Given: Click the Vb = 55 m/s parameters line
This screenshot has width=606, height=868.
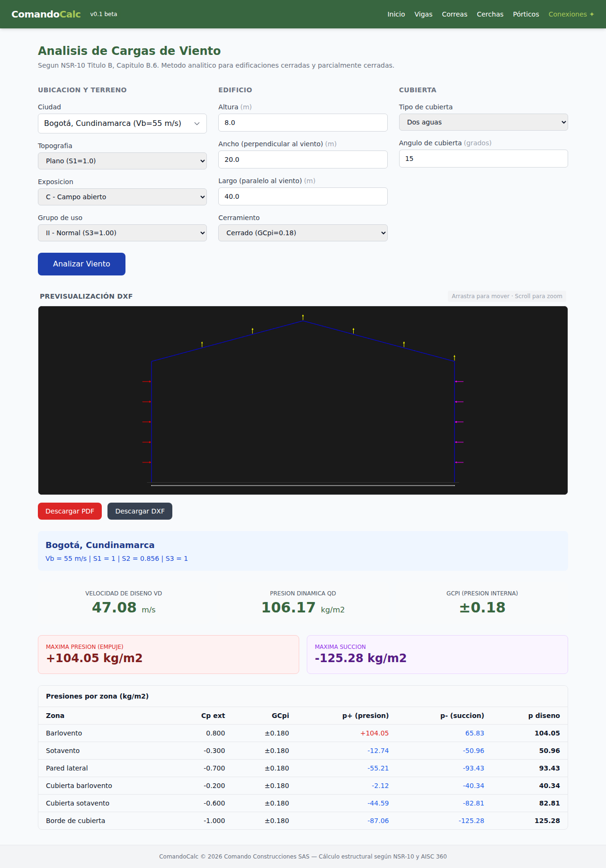Looking at the screenshot, I should pyautogui.click(x=116, y=558).
